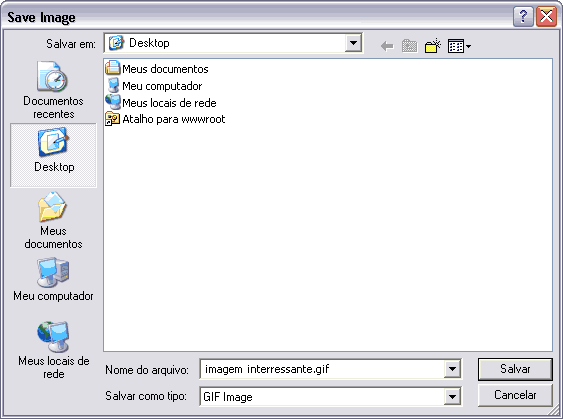Click the file name input field
This screenshot has width=563, height=419.
click(x=322, y=369)
